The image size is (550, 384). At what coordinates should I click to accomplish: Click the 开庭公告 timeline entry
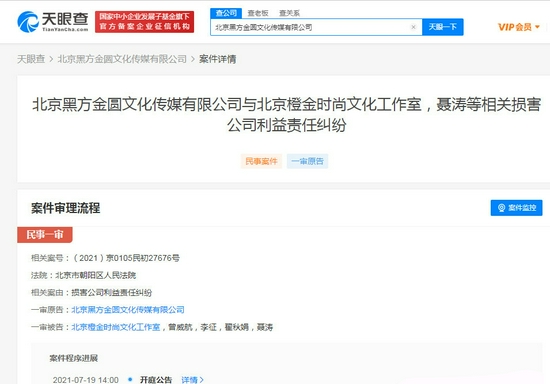pos(156,380)
